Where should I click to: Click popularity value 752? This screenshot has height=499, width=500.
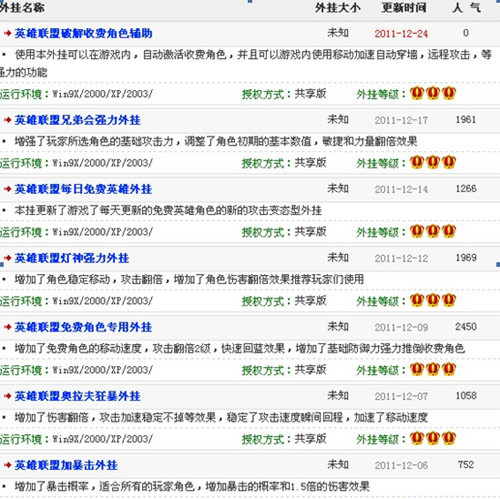pos(466,465)
